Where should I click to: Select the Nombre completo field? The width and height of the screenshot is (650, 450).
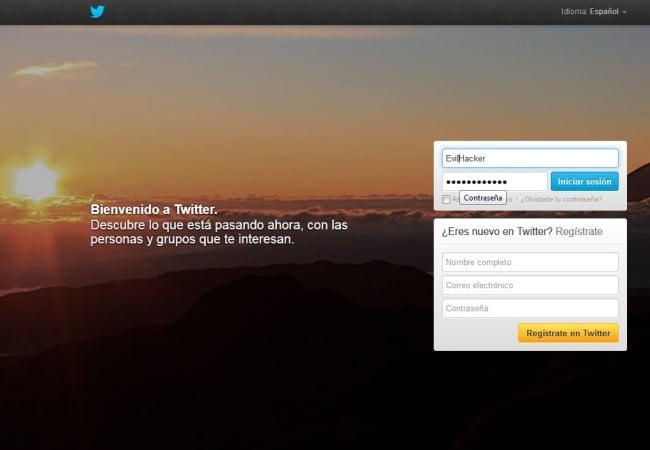[530, 262]
